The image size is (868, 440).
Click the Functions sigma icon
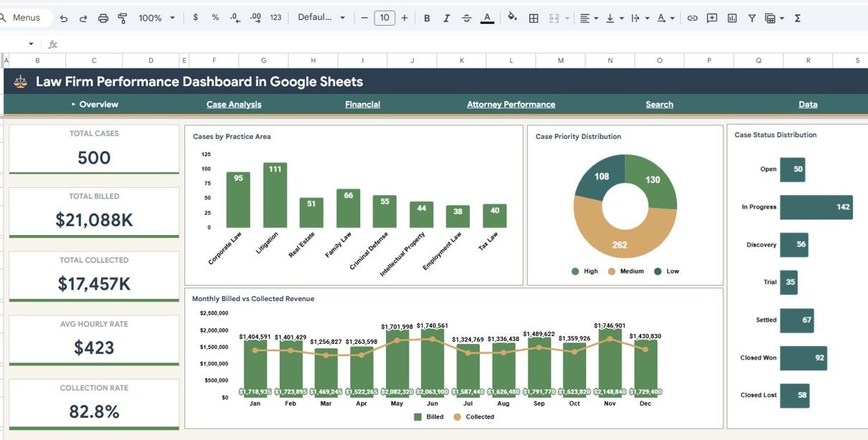798,18
